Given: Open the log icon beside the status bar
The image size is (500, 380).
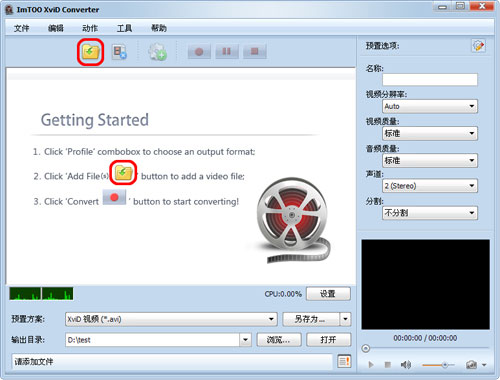Looking at the screenshot, I should 344,361.
